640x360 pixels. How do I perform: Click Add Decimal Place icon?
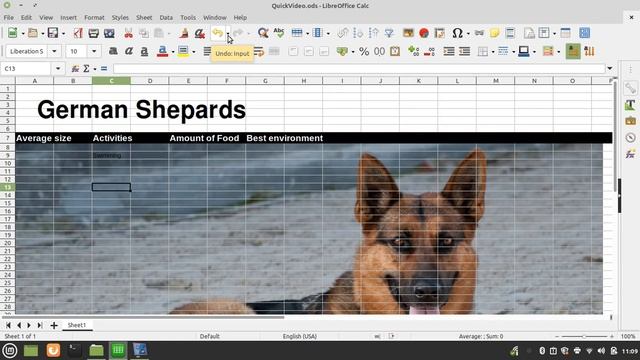pos(413,51)
